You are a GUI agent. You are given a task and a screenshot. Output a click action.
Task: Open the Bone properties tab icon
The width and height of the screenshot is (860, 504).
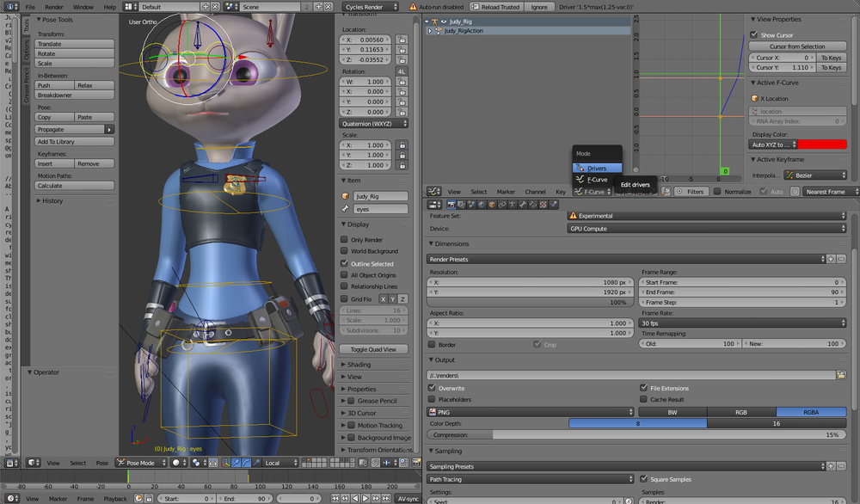pyautogui.click(x=523, y=205)
